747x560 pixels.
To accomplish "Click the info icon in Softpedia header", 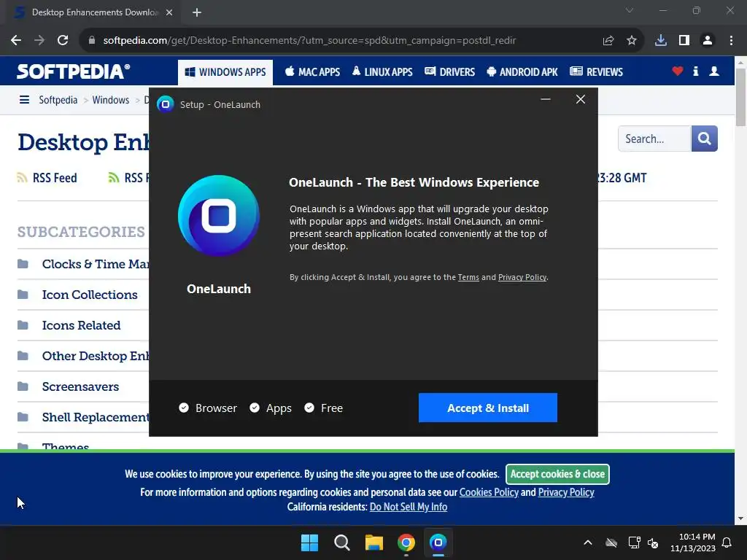I will [x=695, y=71].
